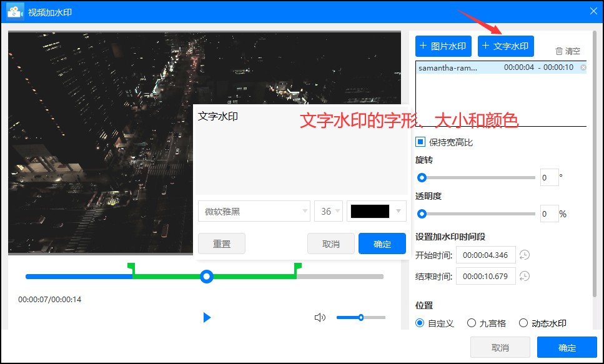Click the 文字水印 button to add text watermark
The image size is (604, 364).
(506, 46)
